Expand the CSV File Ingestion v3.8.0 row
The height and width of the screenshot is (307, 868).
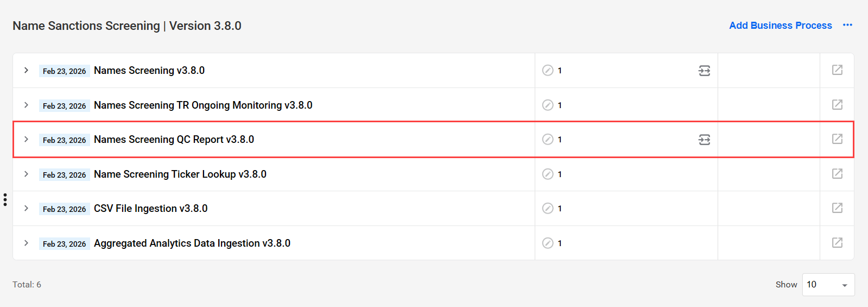(26, 208)
